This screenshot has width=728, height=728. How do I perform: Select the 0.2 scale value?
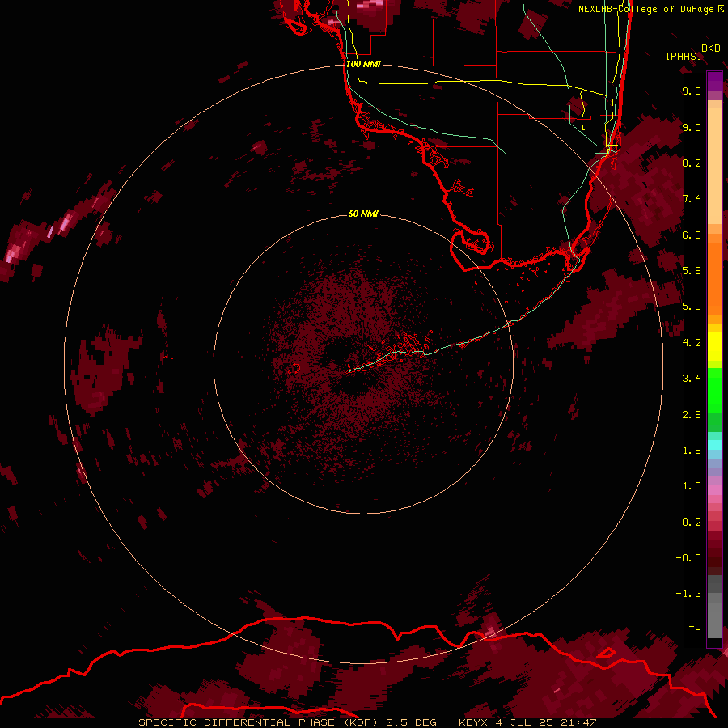coord(692,523)
